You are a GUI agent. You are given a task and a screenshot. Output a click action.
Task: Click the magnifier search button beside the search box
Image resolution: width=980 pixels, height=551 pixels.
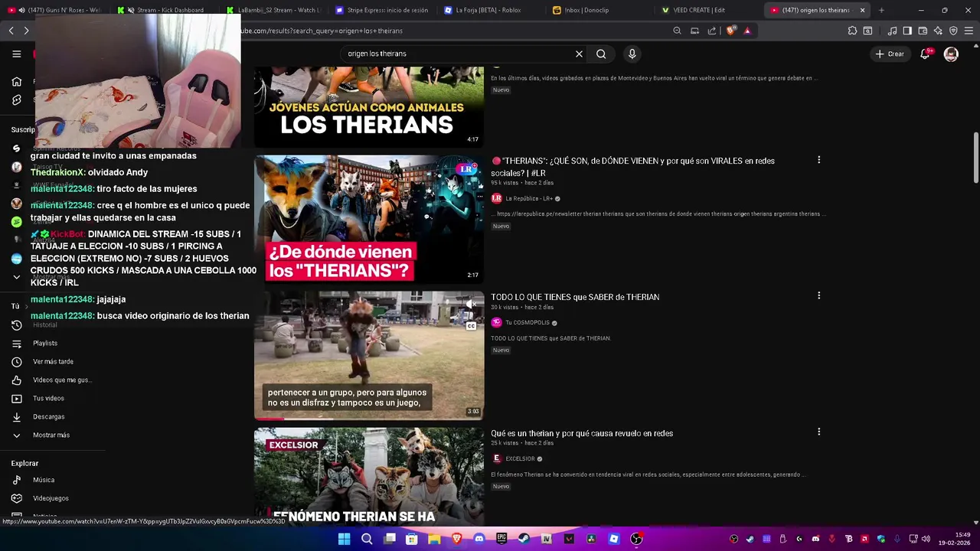(601, 54)
